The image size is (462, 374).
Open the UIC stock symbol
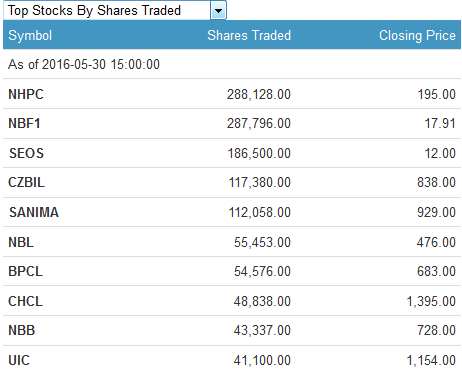click(x=19, y=360)
